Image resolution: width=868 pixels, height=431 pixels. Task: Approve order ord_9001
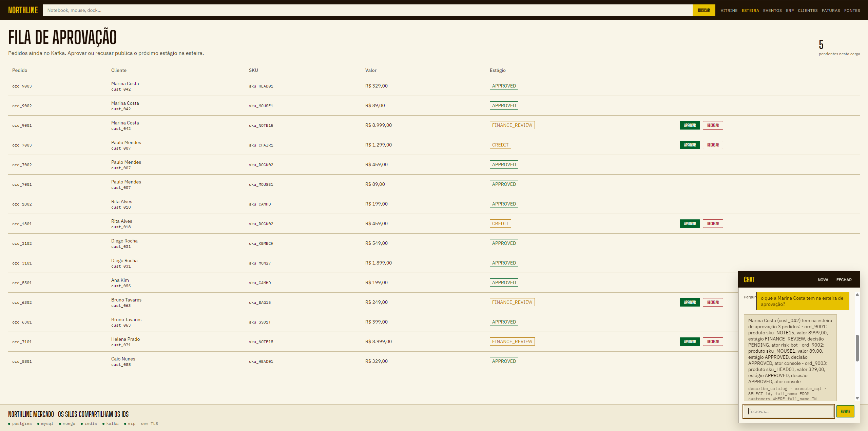(x=690, y=125)
